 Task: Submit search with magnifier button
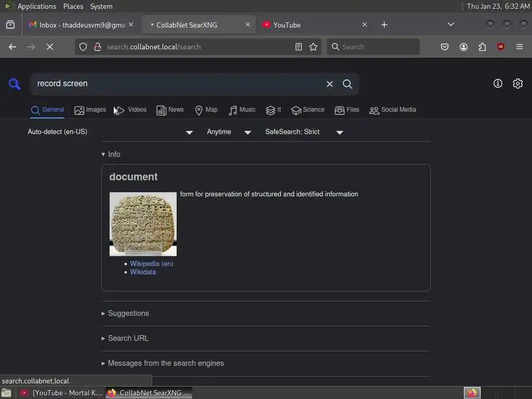(347, 84)
